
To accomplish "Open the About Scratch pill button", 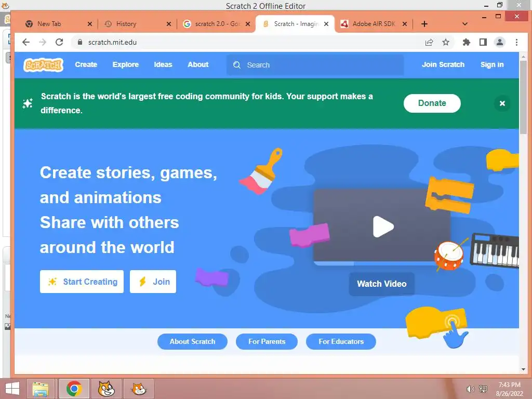I will (x=192, y=342).
